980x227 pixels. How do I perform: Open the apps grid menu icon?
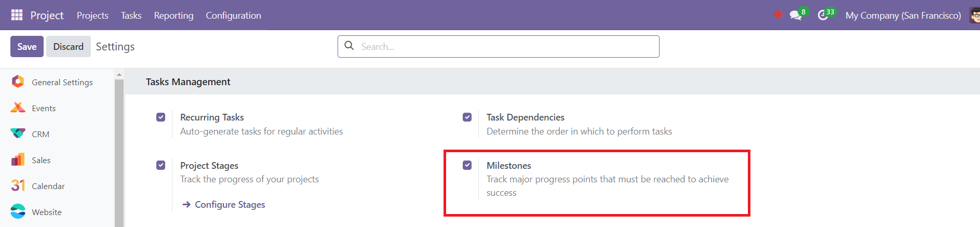(x=17, y=15)
